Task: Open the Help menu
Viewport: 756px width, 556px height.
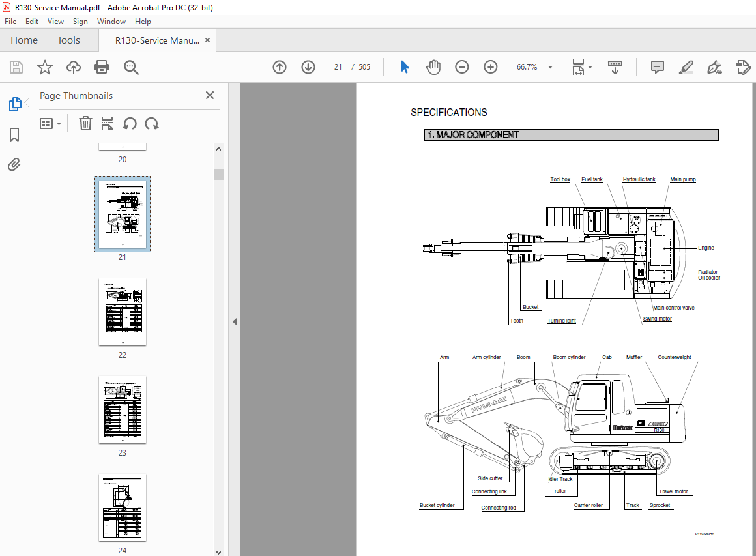Action: (143, 22)
